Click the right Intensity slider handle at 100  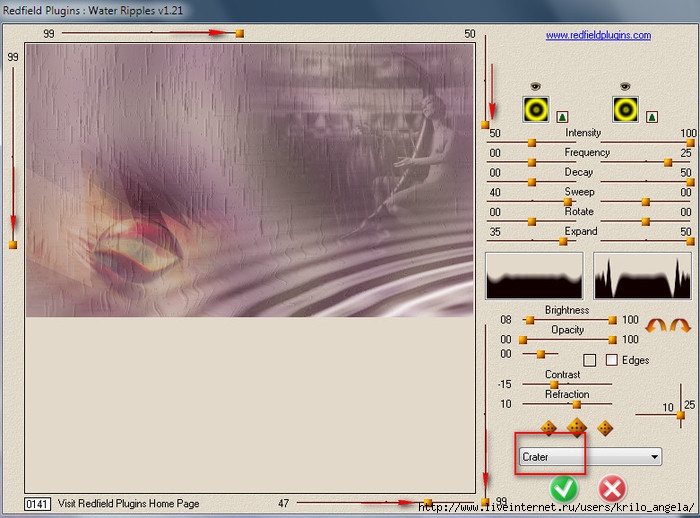pos(690,143)
